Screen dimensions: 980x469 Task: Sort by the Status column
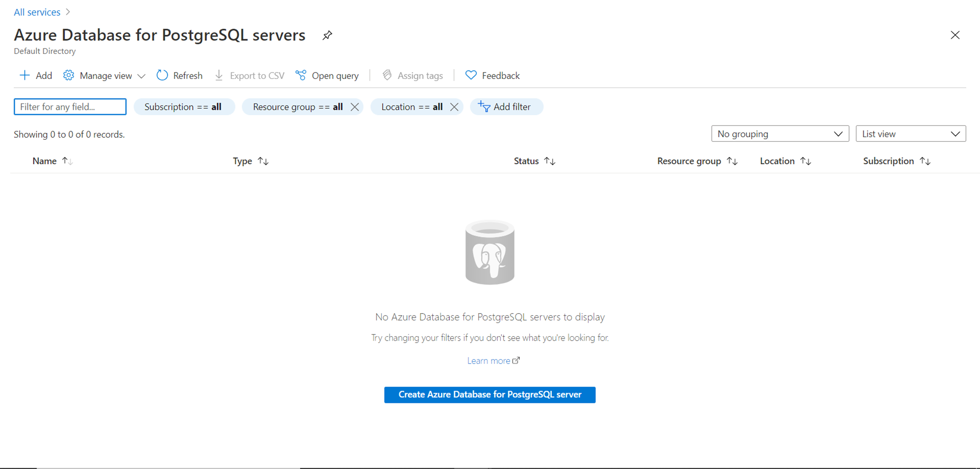coord(535,161)
